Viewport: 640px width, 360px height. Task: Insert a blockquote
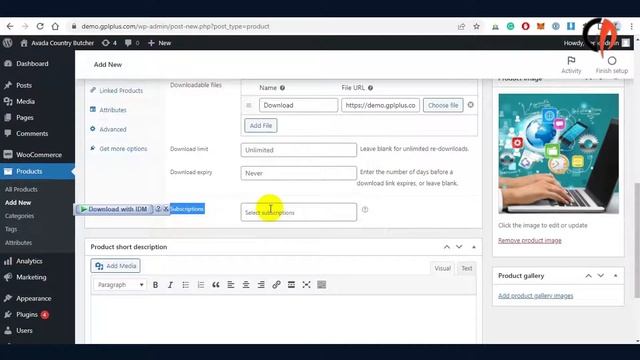point(216,285)
